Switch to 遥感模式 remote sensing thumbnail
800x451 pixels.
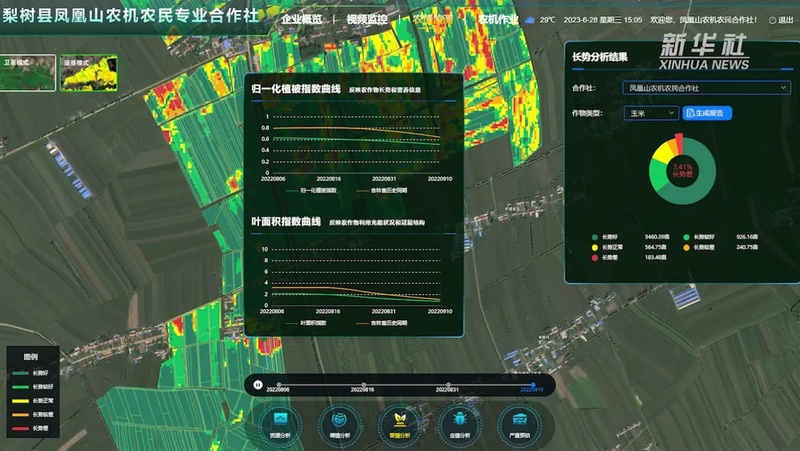click(89, 73)
